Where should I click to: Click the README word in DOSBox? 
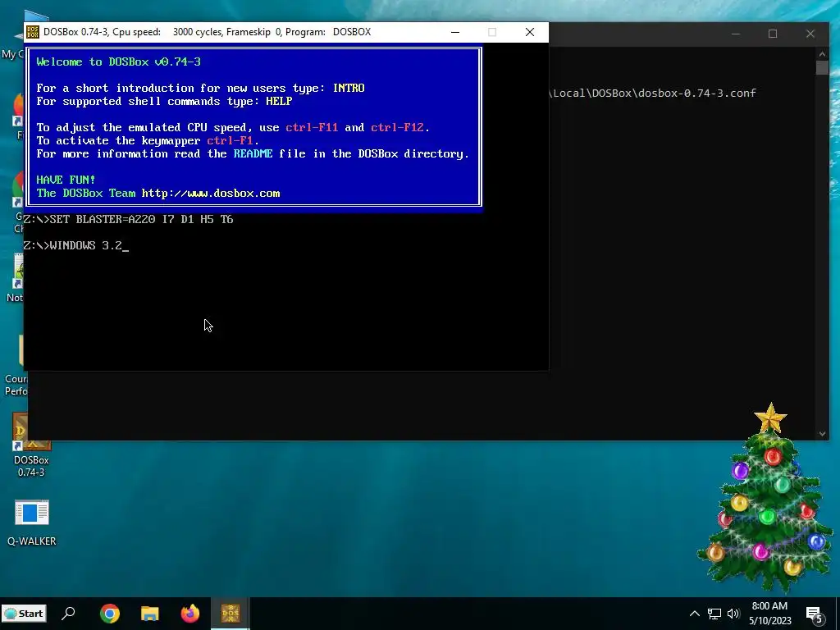[253, 153]
